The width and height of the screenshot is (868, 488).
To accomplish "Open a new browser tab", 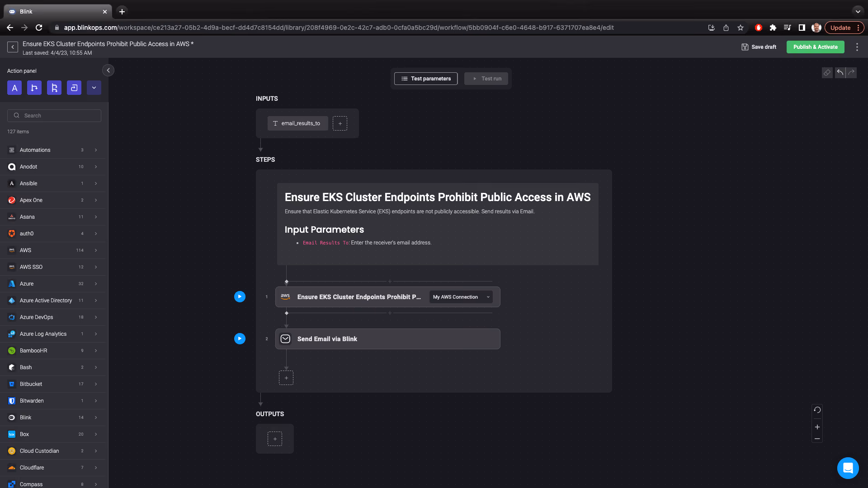I will tap(122, 12).
